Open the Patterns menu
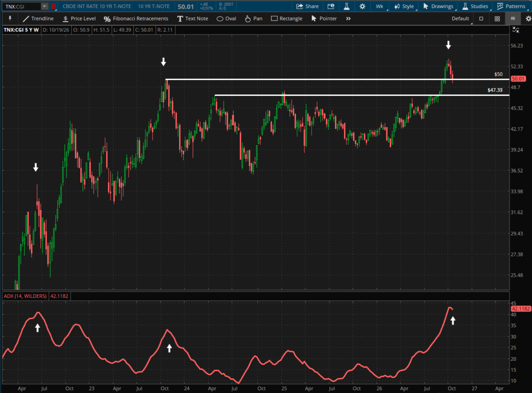 click(511, 6)
